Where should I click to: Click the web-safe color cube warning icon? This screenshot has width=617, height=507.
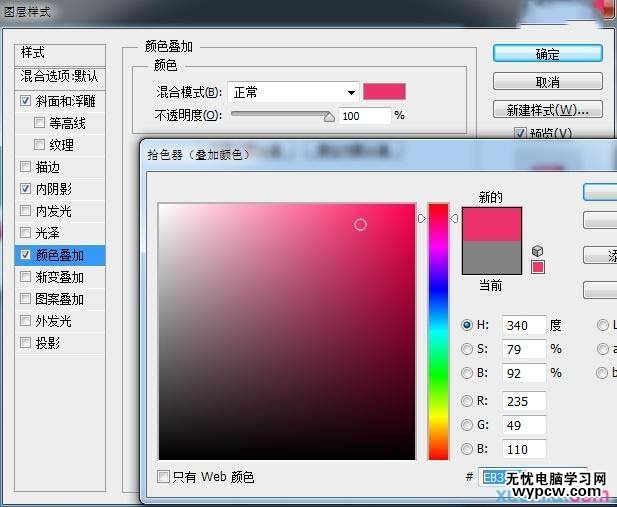point(537,251)
